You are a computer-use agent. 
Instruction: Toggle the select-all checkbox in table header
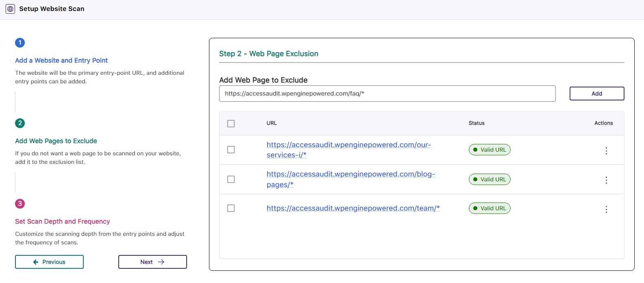click(231, 124)
